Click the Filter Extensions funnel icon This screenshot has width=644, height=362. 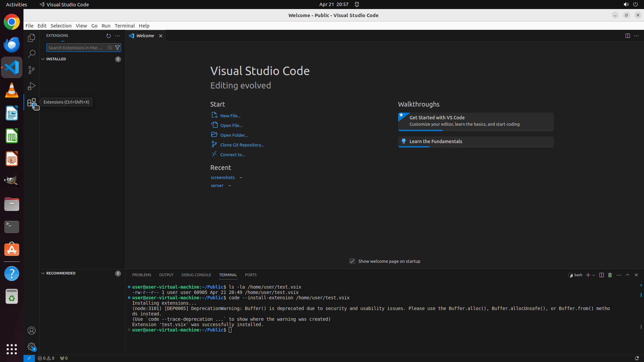coord(117,48)
